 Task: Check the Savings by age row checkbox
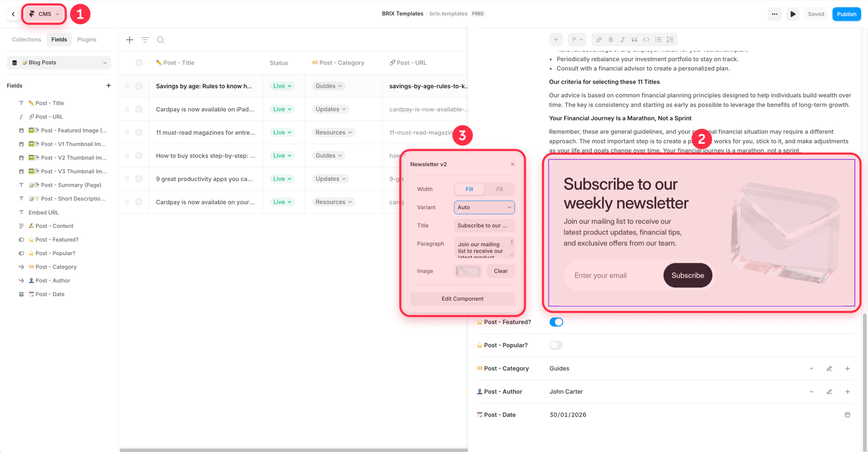(139, 86)
